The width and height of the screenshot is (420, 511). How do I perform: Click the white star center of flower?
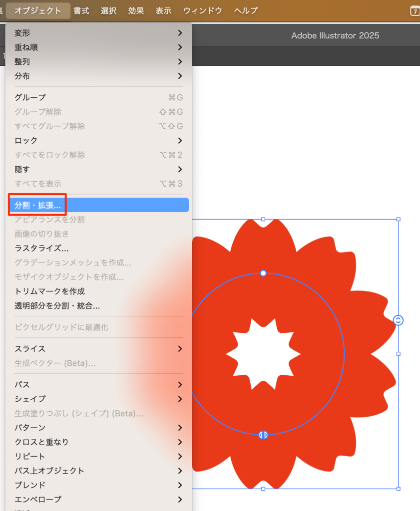263,354
